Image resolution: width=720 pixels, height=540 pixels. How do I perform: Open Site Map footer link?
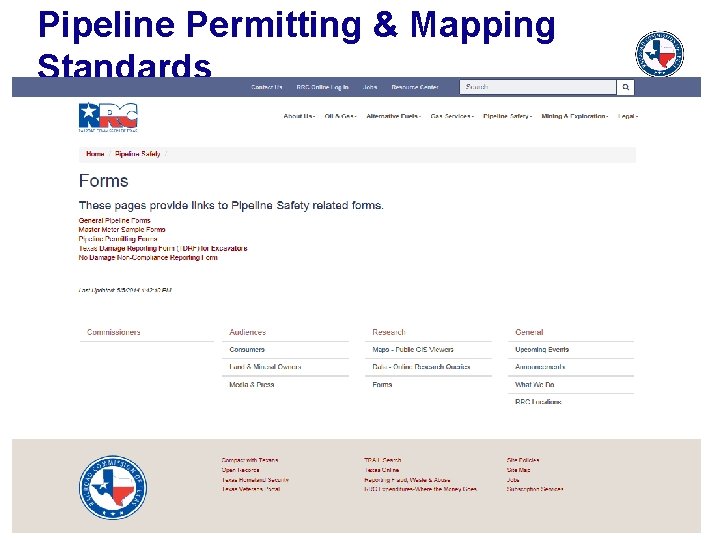(518, 470)
